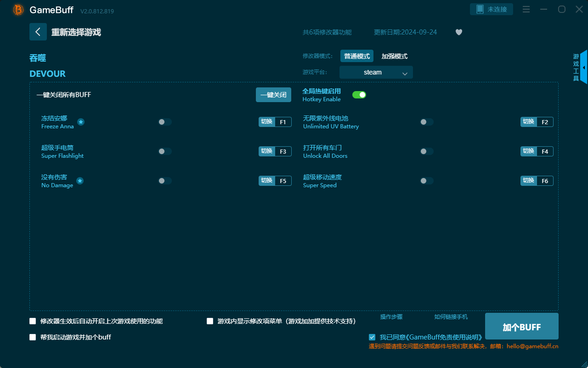Click the star icon next to Freeze Anna
Screen dimensions: 588x368
pyautogui.click(x=81, y=122)
